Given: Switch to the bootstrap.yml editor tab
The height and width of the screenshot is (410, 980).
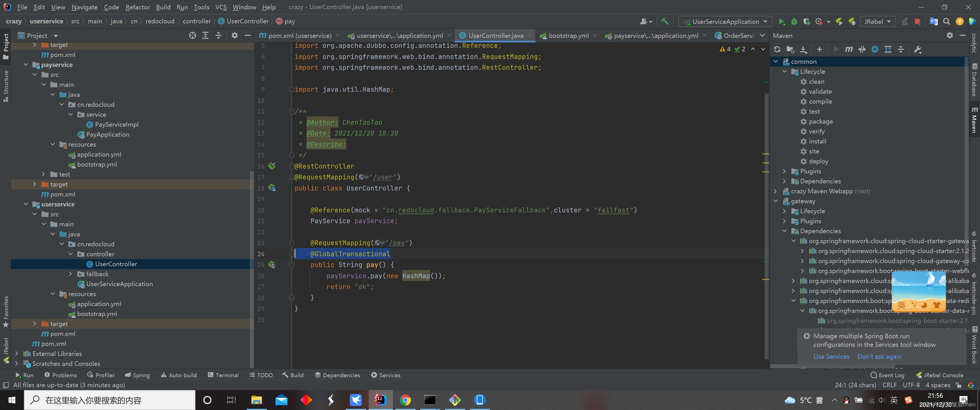Looking at the screenshot, I should 568,35.
